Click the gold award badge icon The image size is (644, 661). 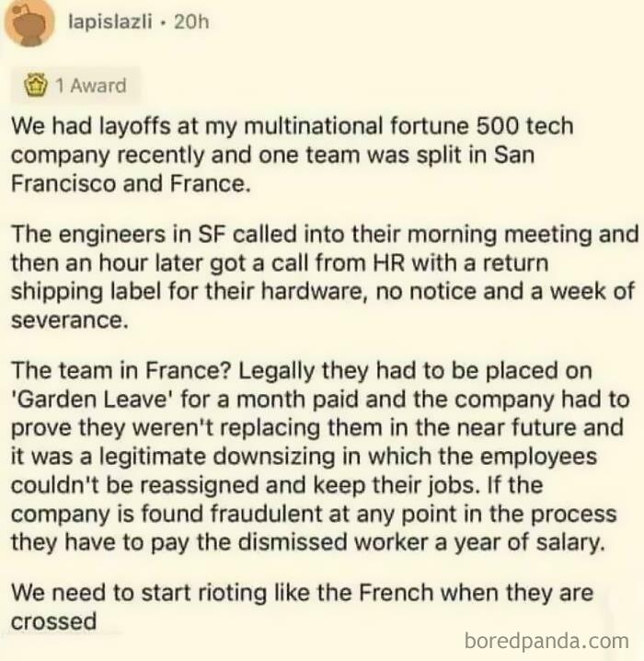pos(36,85)
